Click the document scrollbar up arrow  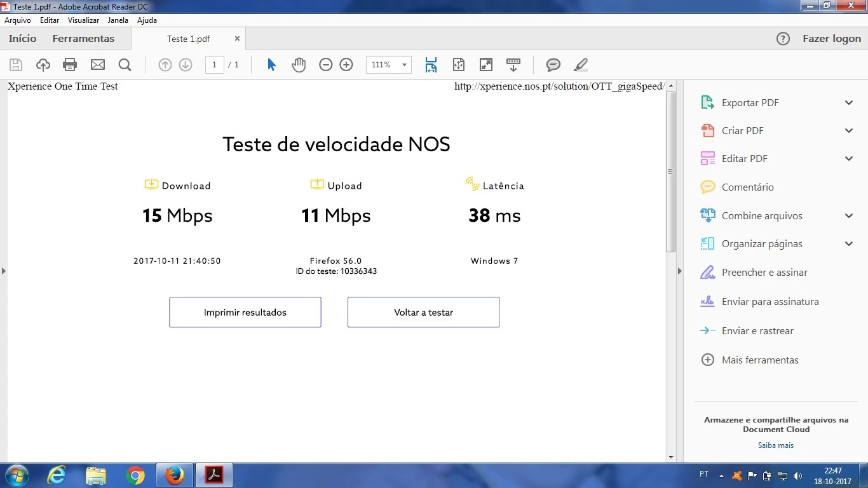671,86
